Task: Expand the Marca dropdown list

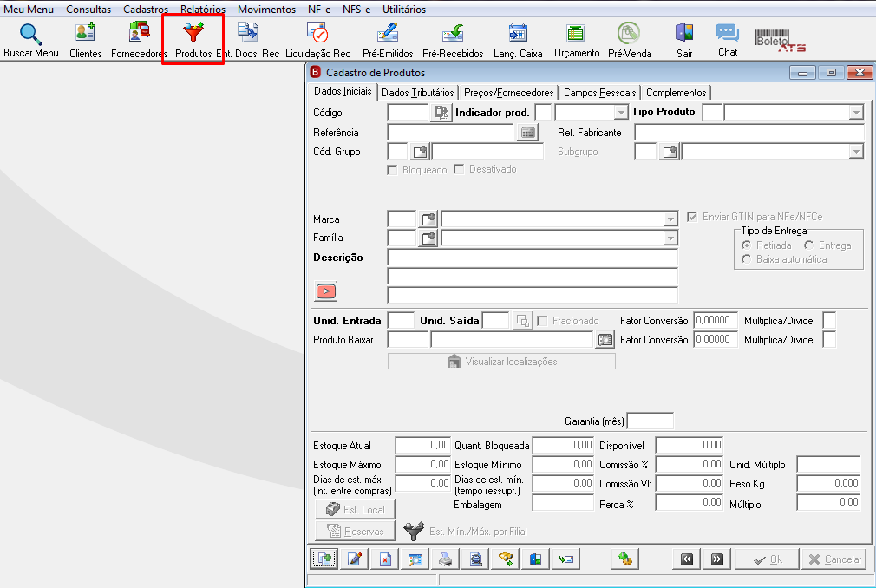Action: point(670,219)
